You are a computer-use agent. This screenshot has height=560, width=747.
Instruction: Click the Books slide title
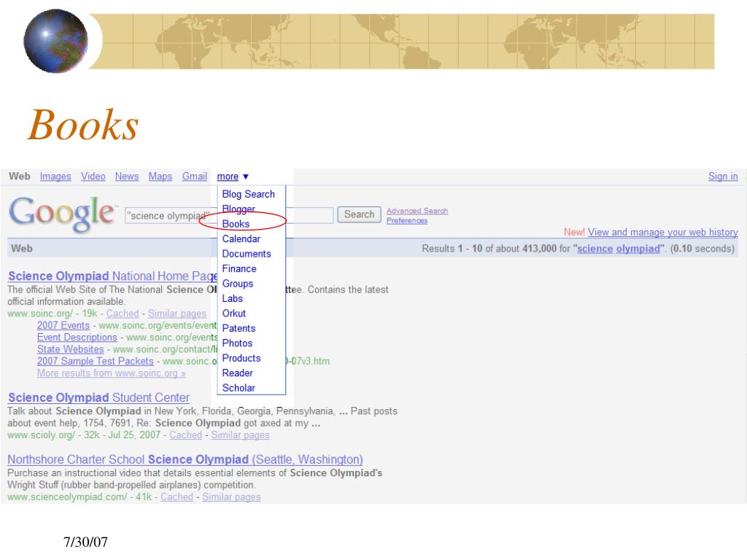click(x=83, y=125)
